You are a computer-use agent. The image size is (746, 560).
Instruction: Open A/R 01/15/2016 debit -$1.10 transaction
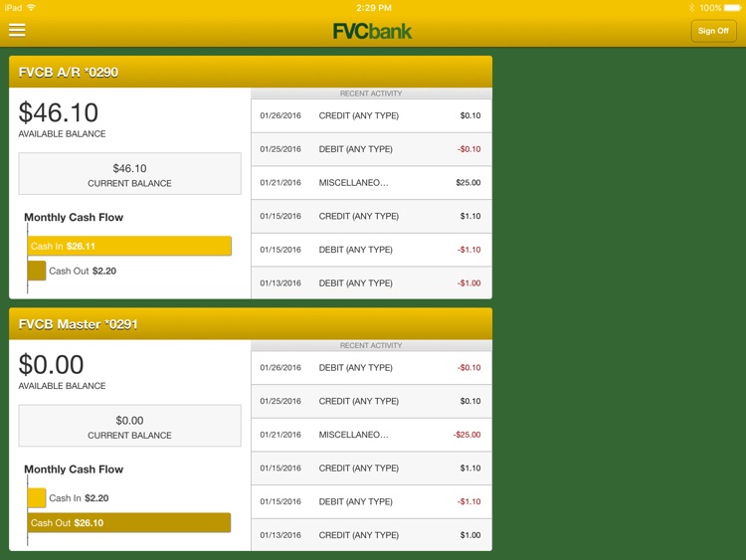[371, 250]
